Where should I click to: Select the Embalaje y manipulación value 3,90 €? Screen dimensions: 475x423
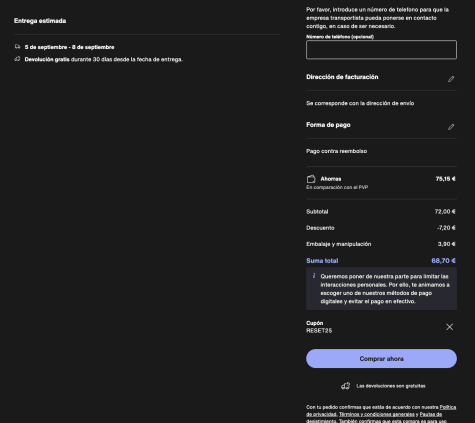click(447, 244)
